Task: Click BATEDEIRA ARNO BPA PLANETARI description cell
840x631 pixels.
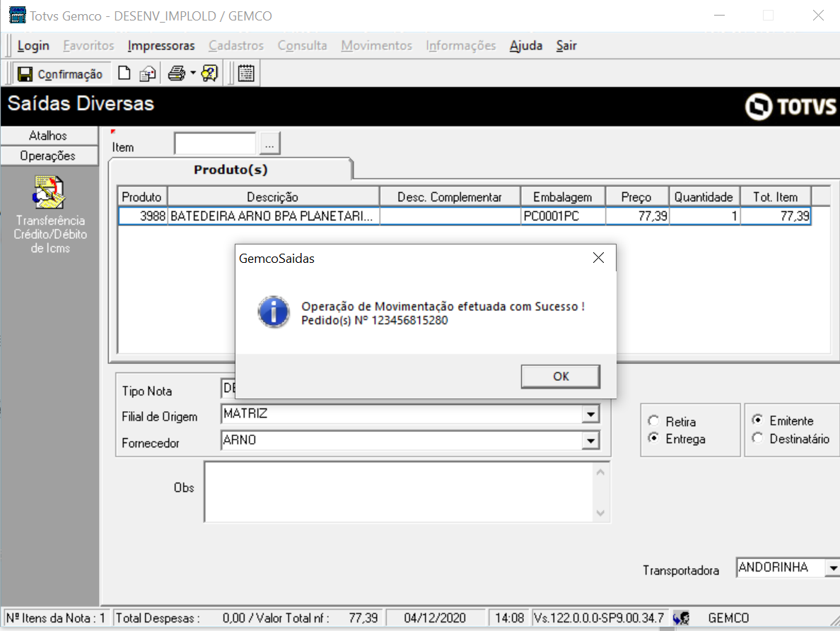Action: (x=273, y=216)
